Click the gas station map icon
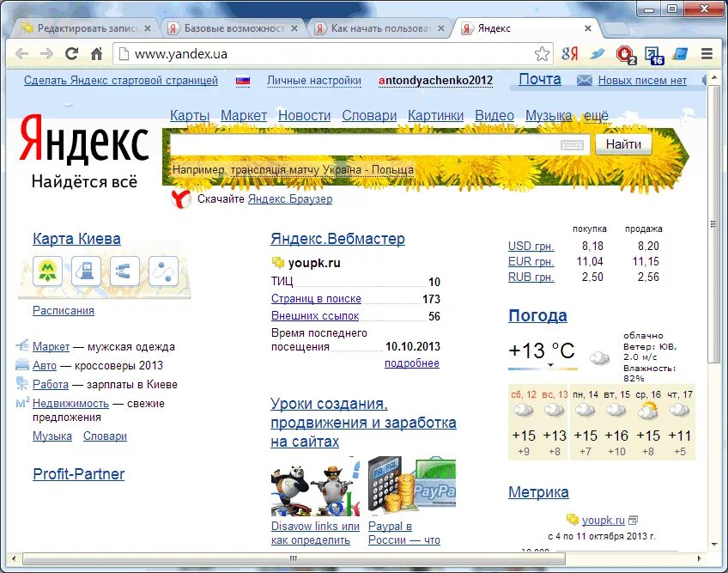Viewport: 728px width, 573px height. point(86,271)
